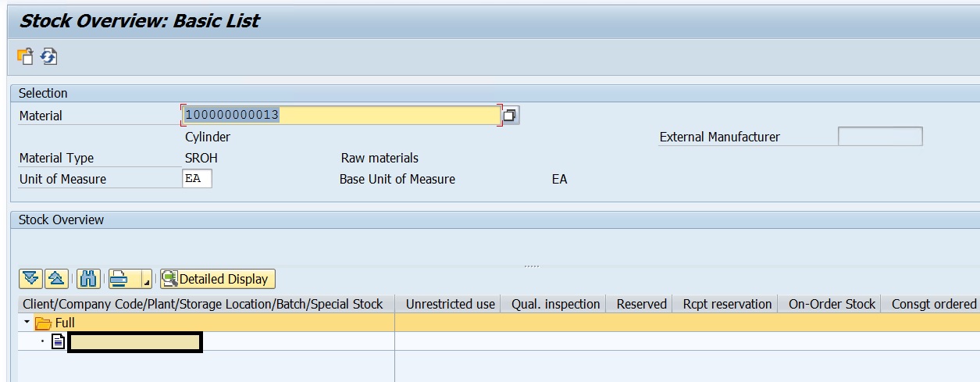Click the Reserved column header
The image size is (980, 382).
641,304
